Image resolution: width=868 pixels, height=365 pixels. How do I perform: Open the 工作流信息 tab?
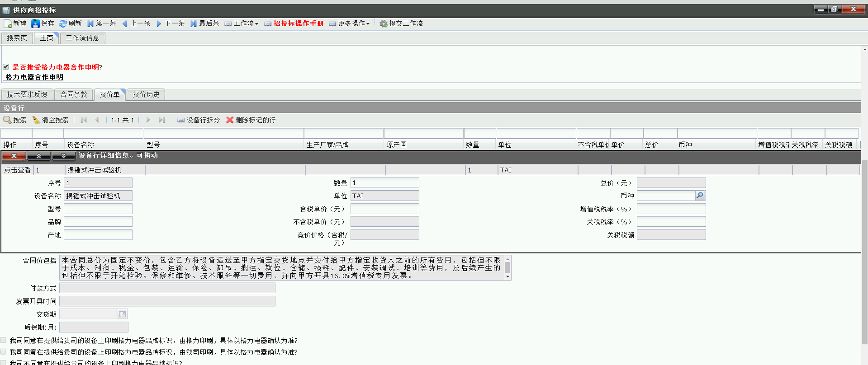(x=82, y=38)
